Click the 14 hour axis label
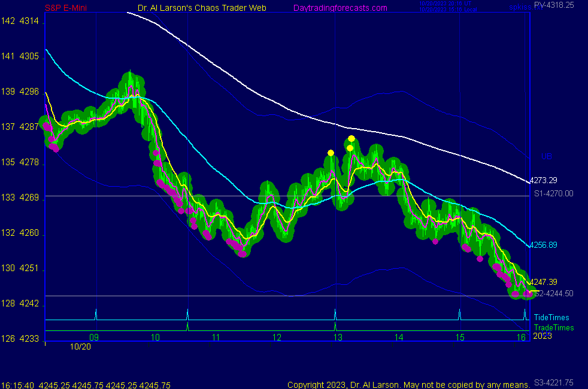Screen dimensions: 588x389 pos(399,338)
